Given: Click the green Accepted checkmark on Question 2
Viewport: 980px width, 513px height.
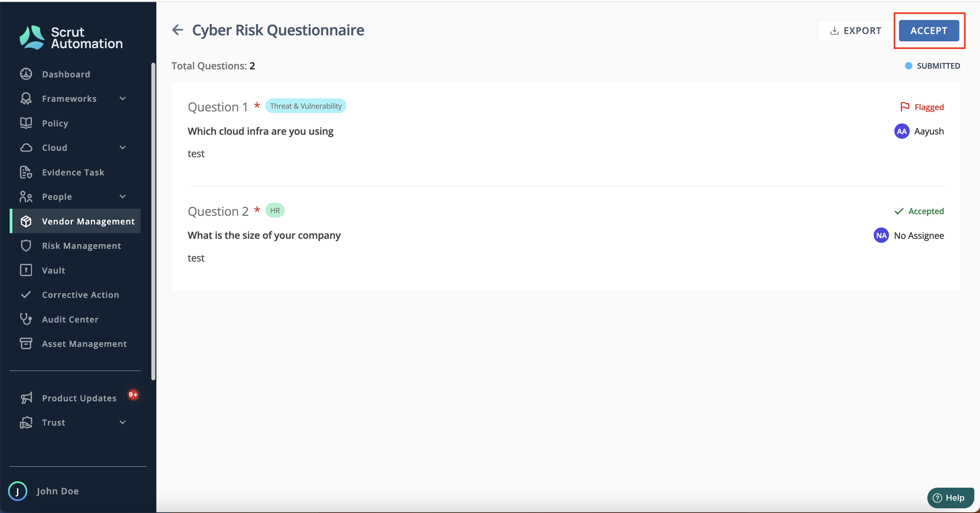Looking at the screenshot, I should (899, 211).
